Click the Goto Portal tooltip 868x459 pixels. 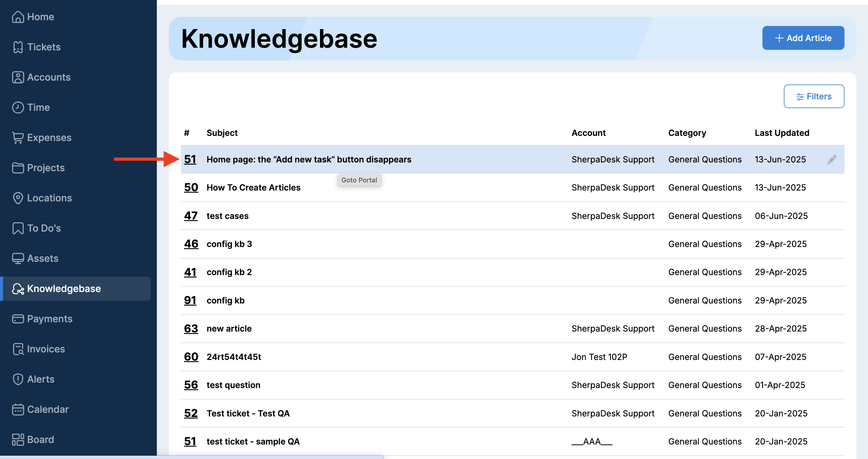pos(359,180)
